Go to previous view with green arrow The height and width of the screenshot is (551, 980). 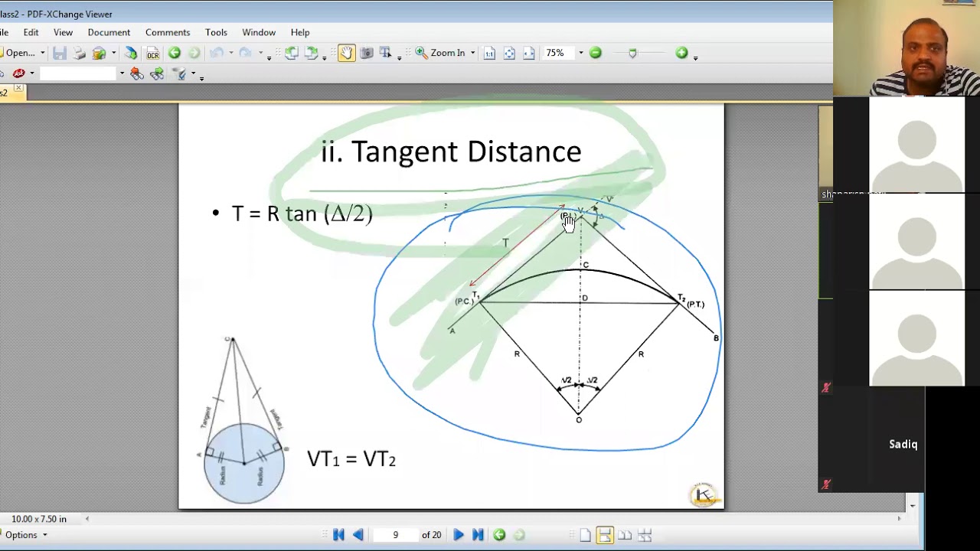[x=175, y=53]
